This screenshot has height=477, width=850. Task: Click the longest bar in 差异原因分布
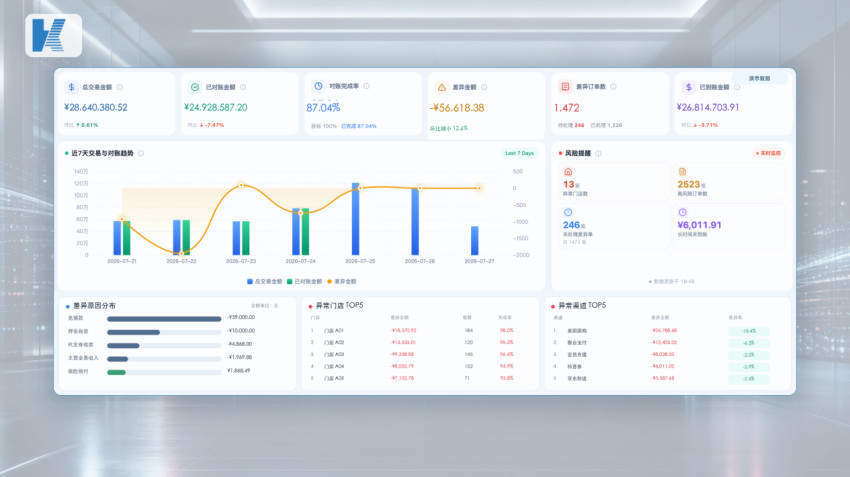164,319
